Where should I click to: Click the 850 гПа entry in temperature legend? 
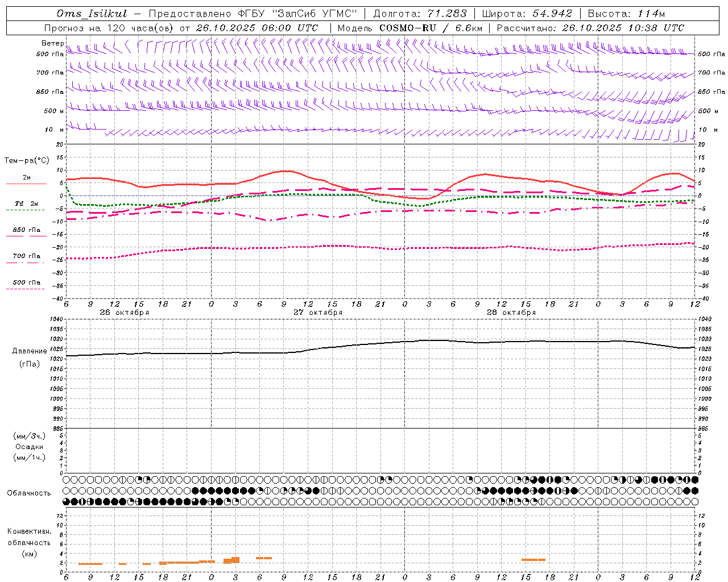tap(27, 230)
